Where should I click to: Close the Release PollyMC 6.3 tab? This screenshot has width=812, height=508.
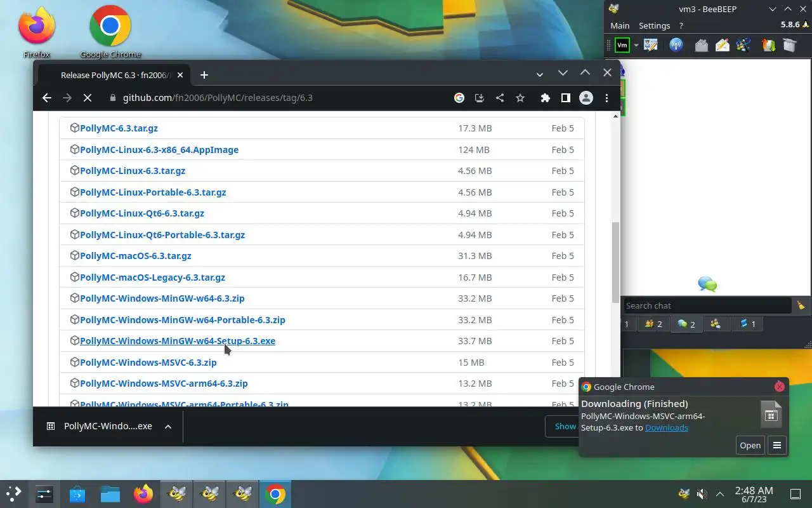pyautogui.click(x=180, y=75)
